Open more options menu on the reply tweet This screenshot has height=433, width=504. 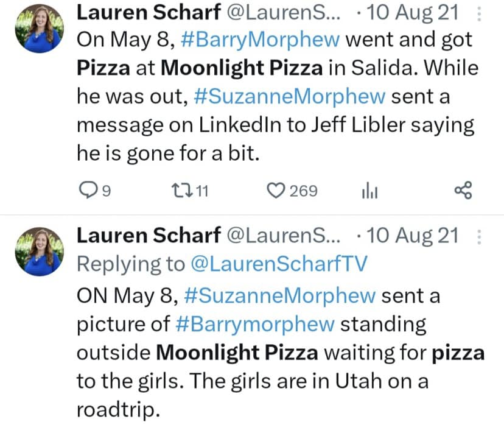[x=479, y=236]
